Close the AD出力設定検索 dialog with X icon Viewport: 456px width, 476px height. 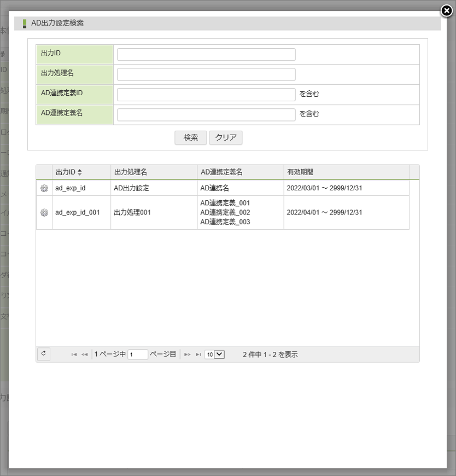[447, 10]
